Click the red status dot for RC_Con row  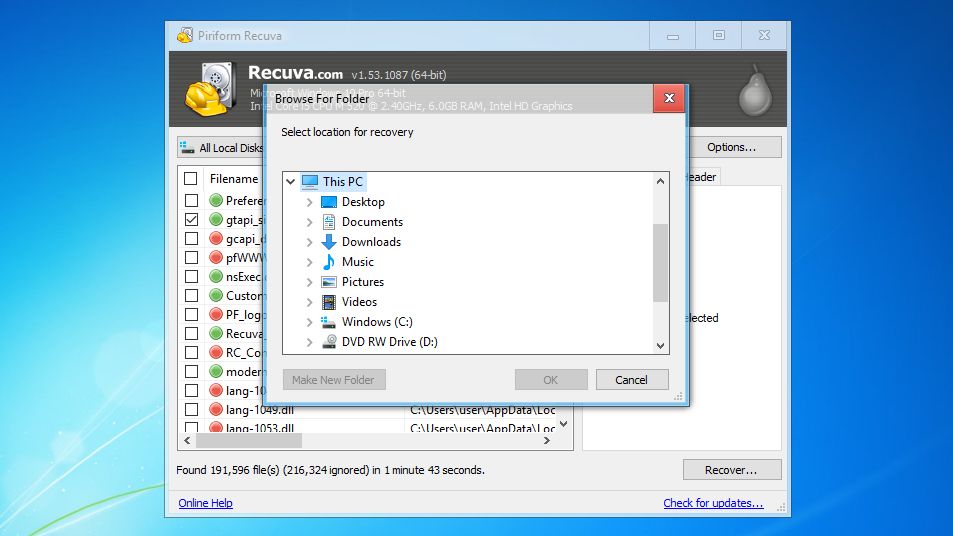click(x=216, y=352)
